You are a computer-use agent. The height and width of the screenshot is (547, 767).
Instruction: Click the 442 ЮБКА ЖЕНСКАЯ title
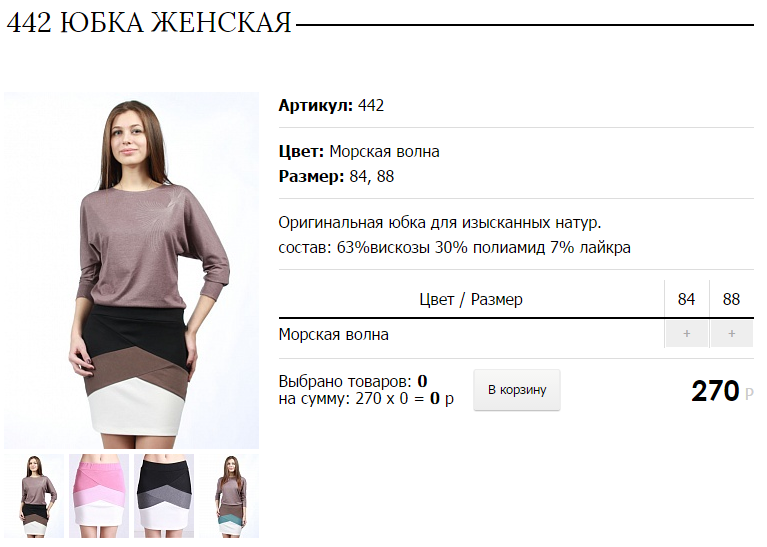point(149,23)
